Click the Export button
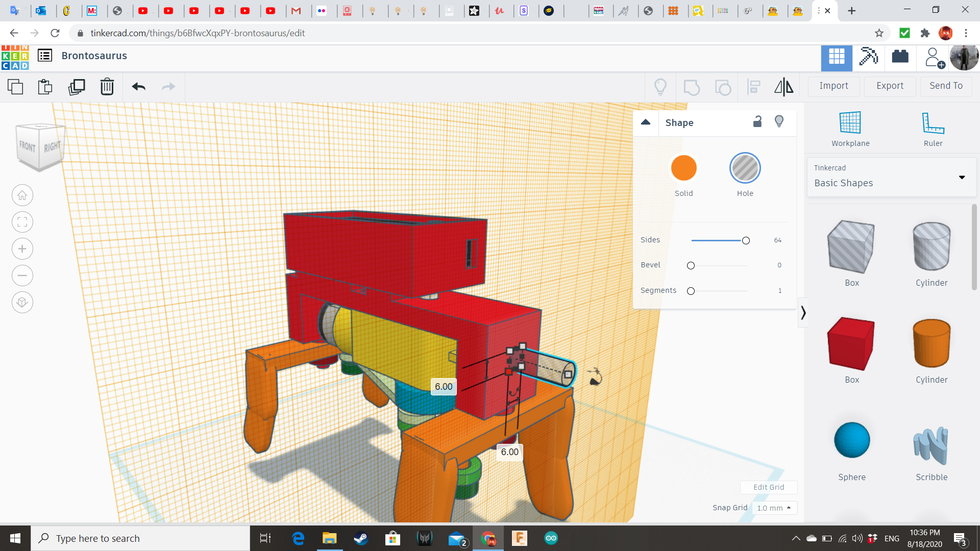The width and height of the screenshot is (980, 551). pyautogui.click(x=890, y=86)
